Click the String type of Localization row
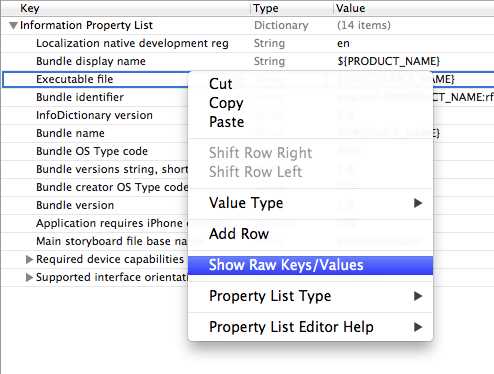The height and width of the screenshot is (374, 494). (x=269, y=44)
